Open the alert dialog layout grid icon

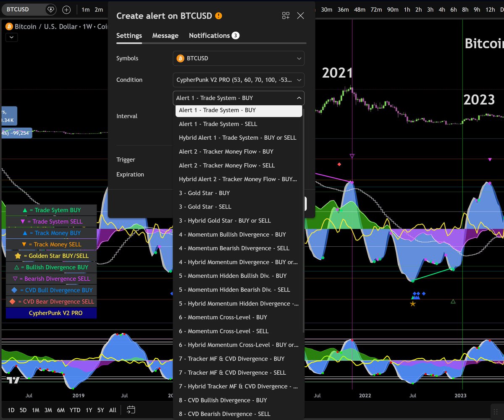(x=286, y=16)
